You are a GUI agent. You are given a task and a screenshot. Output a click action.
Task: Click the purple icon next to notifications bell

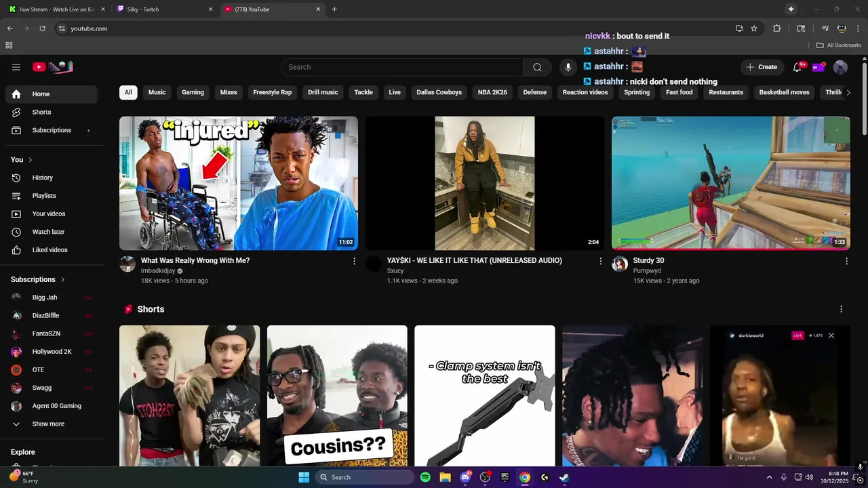[x=818, y=67]
